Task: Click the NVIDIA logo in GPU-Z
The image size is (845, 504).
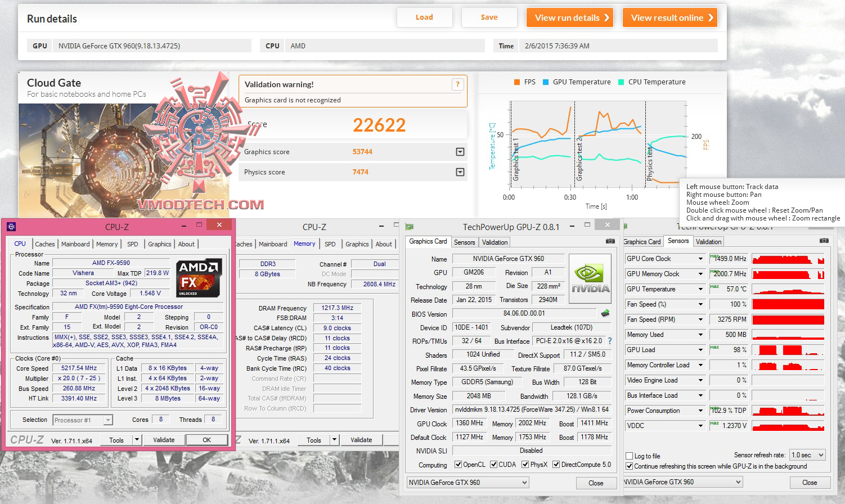Action: click(x=590, y=278)
